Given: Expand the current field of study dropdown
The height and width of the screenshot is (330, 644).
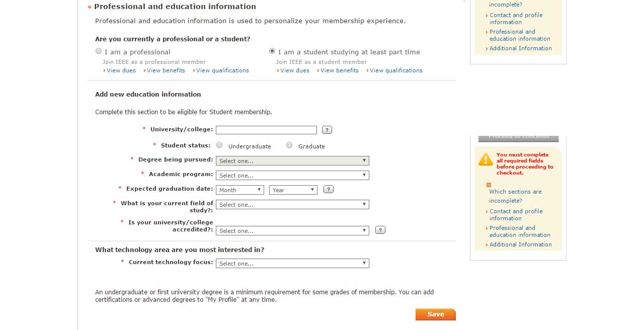Looking at the screenshot, I should (x=292, y=205).
